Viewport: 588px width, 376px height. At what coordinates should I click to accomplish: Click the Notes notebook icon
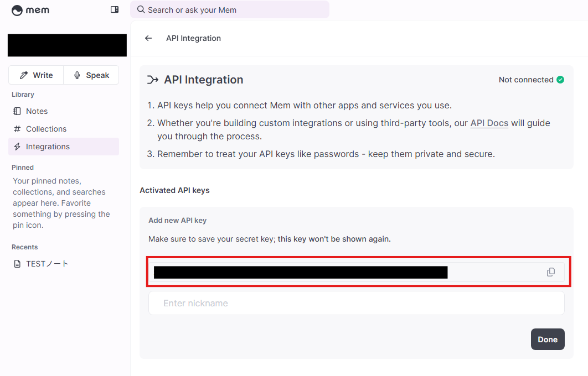point(17,111)
